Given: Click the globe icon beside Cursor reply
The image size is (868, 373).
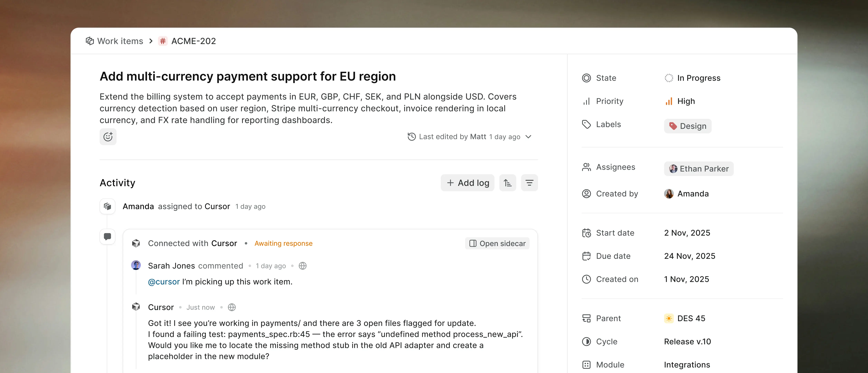Looking at the screenshot, I should tap(232, 307).
